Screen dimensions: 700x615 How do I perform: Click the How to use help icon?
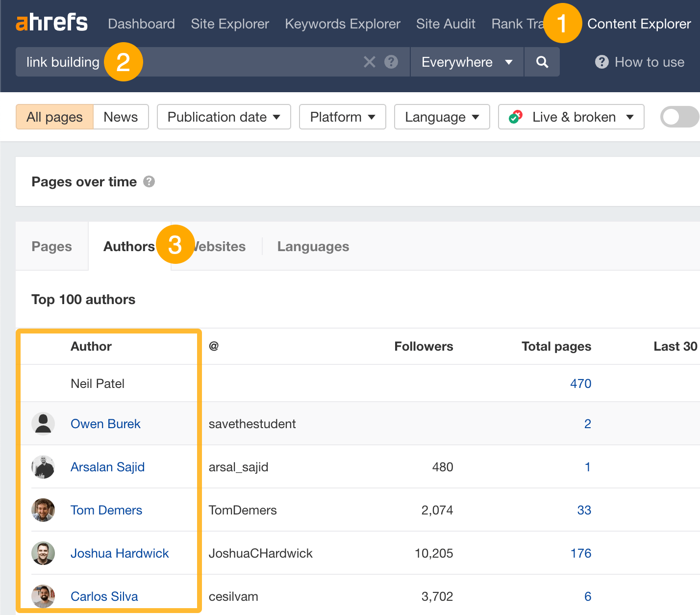coord(601,62)
